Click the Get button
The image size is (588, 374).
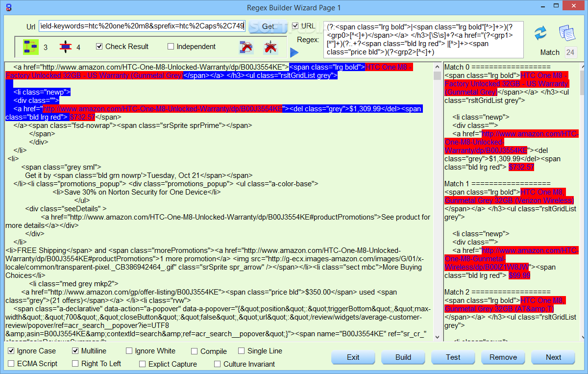[x=268, y=26]
